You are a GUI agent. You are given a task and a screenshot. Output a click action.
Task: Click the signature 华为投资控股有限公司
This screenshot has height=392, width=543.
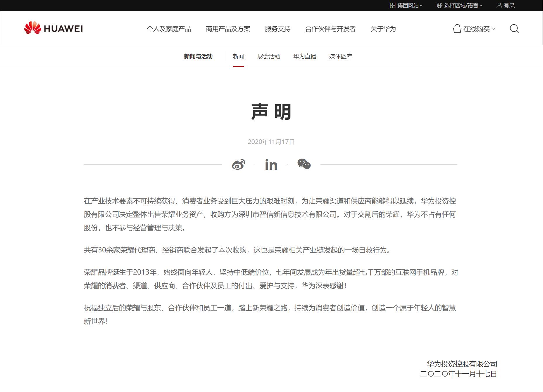pos(462,364)
